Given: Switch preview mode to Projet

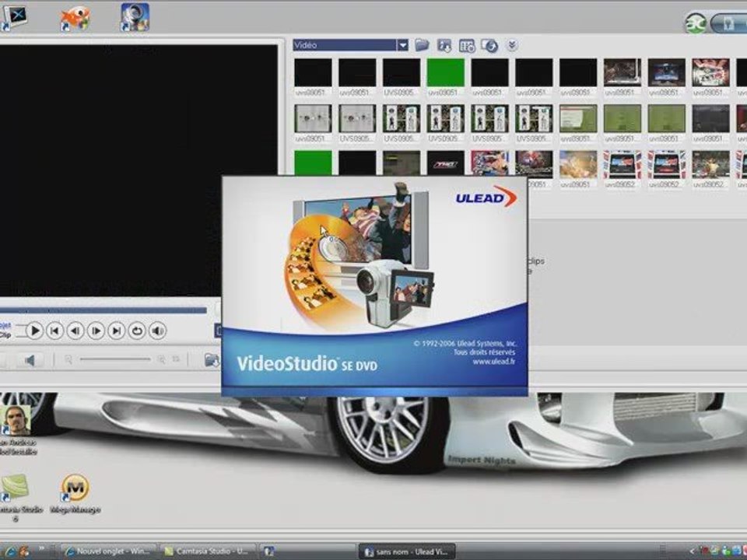Looking at the screenshot, I should (x=5, y=325).
